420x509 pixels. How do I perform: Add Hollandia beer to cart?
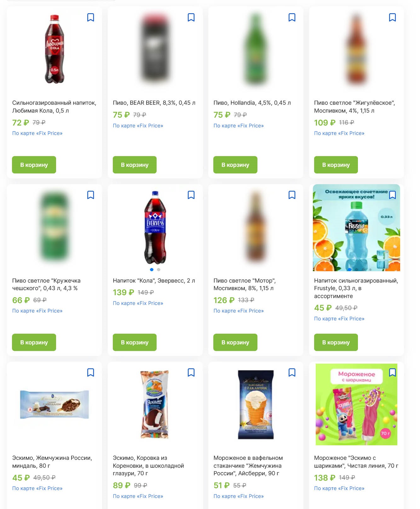point(235,165)
